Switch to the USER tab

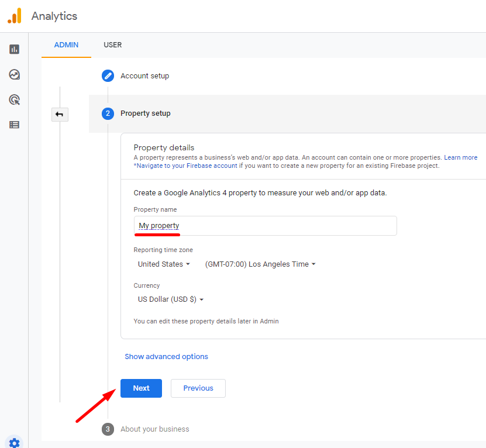pos(113,45)
